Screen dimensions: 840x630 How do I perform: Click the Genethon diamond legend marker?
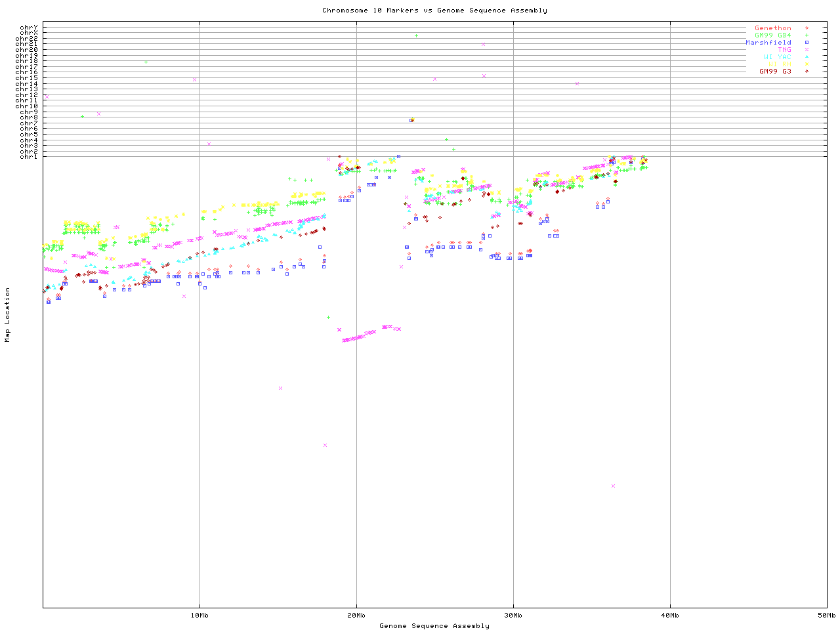point(807,28)
